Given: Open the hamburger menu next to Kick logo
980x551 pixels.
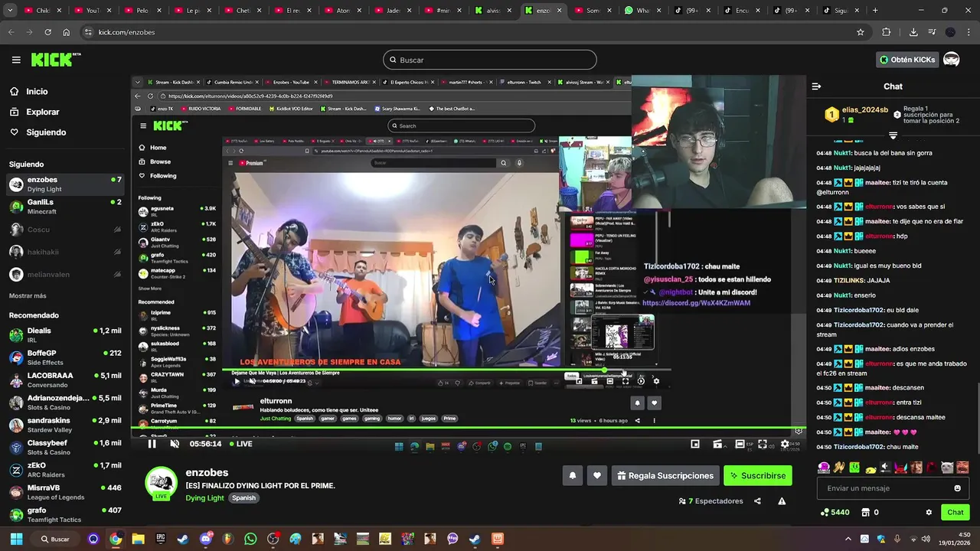Looking at the screenshot, I should point(16,60).
